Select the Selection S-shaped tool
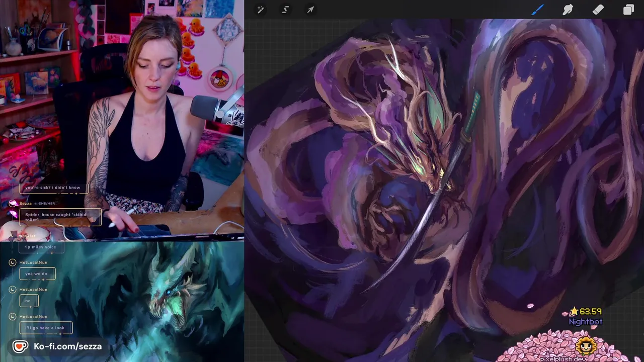 pyautogui.click(x=285, y=10)
